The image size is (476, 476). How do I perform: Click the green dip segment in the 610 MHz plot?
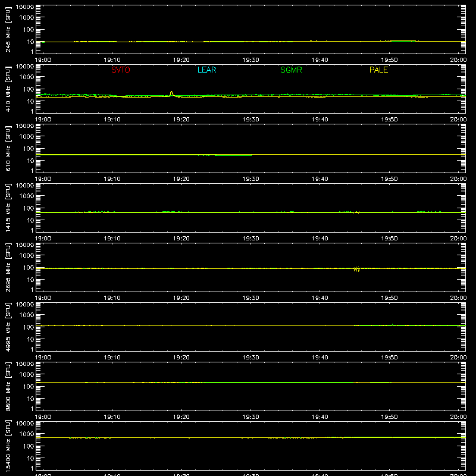[233, 155]
